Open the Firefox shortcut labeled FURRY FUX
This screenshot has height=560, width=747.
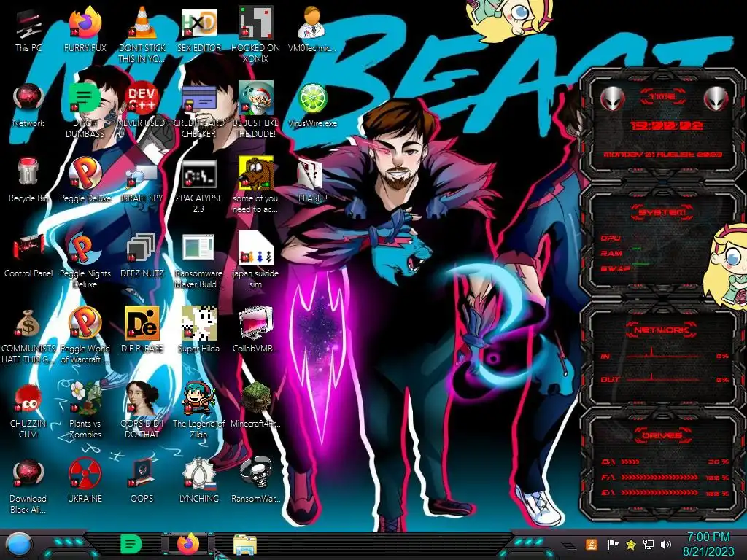(x=85, y=31)
